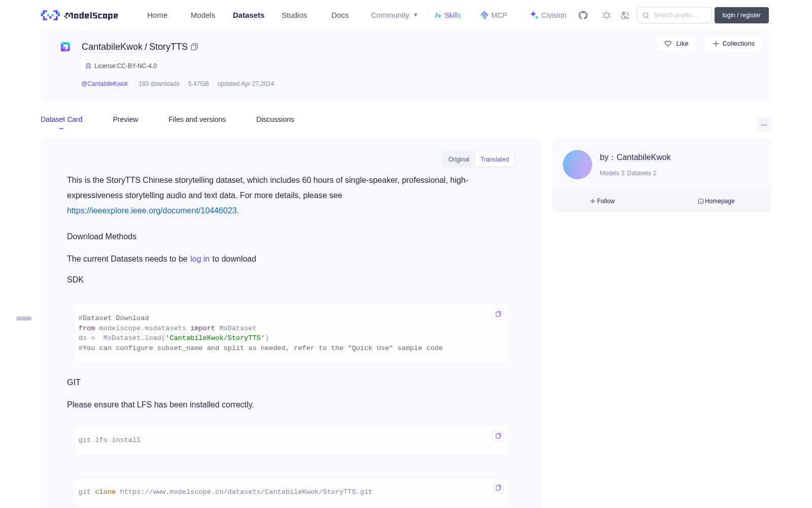Screen dimensions: 812x508
Task: Switch site language with translate icon
Action: click(x=625, y=15)
